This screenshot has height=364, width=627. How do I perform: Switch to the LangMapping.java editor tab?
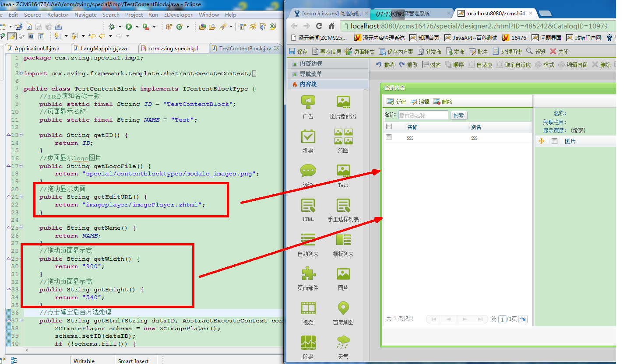104,48
